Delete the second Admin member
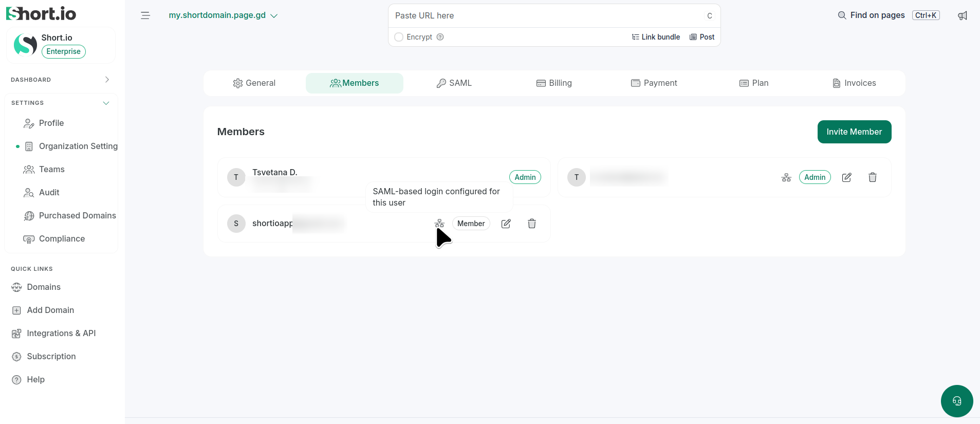The image size is (980, 424). tap(873, 177)
